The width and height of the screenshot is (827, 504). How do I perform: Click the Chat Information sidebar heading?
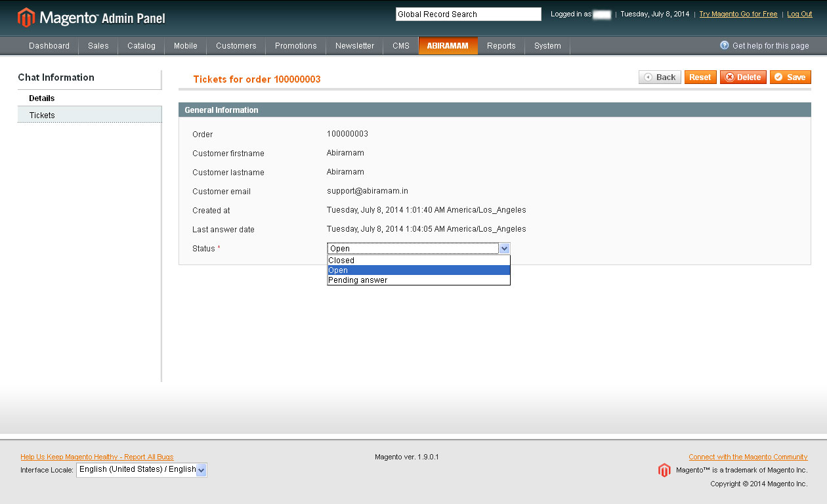(x=56, y=77)
